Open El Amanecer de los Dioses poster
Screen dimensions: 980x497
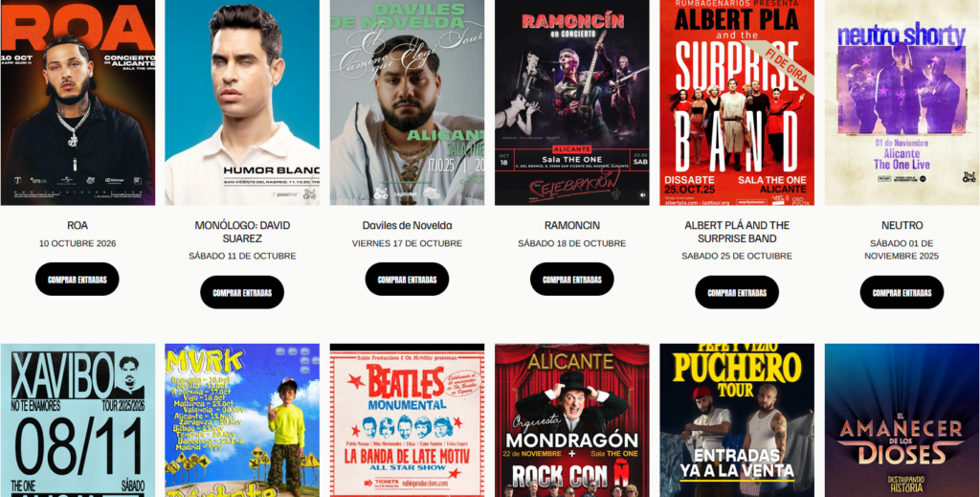pyautogui.click(x=902, y=420)
